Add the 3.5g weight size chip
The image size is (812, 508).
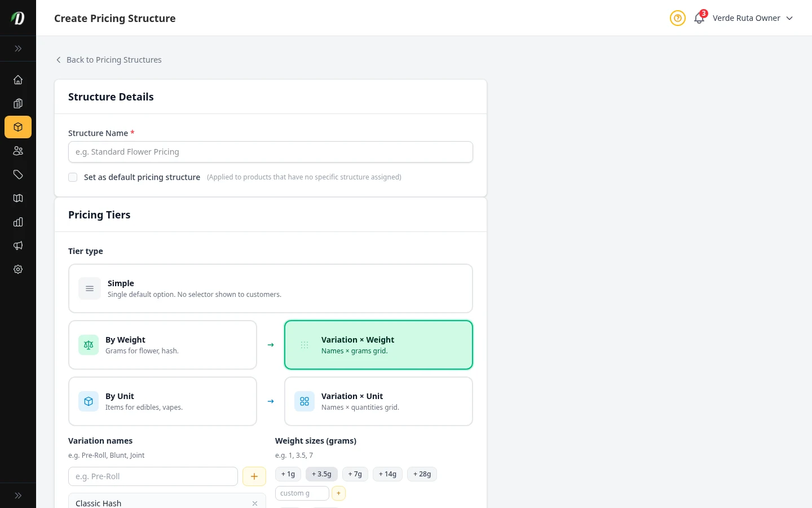coord(321,474)
